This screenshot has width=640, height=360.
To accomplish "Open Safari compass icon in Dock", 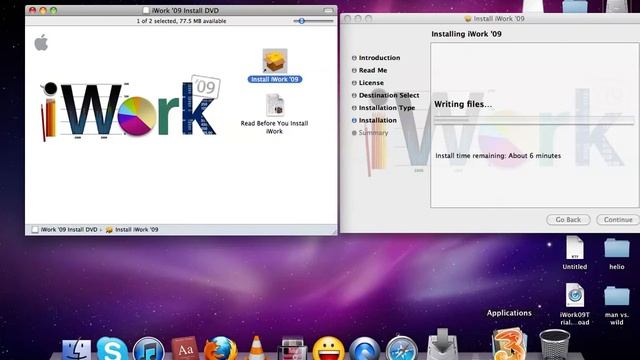I will click(402, 349).
